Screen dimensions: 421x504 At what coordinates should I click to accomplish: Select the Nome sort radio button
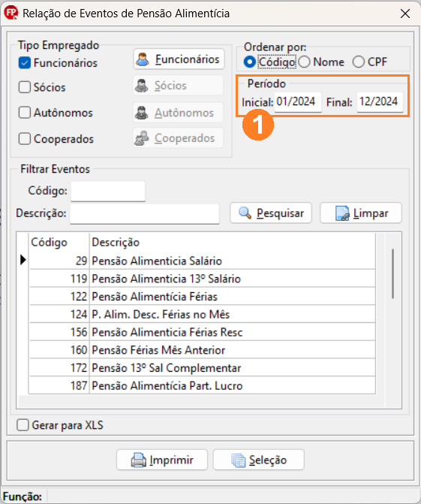pos(304,62)
